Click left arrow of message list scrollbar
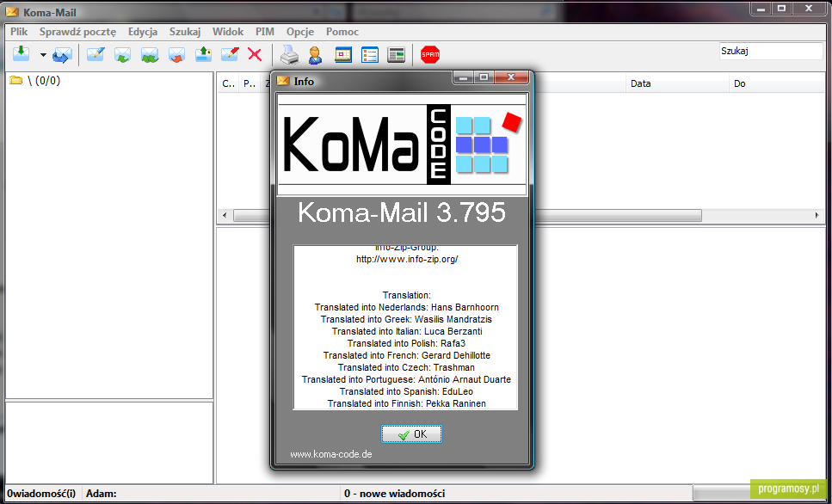The width and height of the screenshot is (832, 504). pos(225,215)
